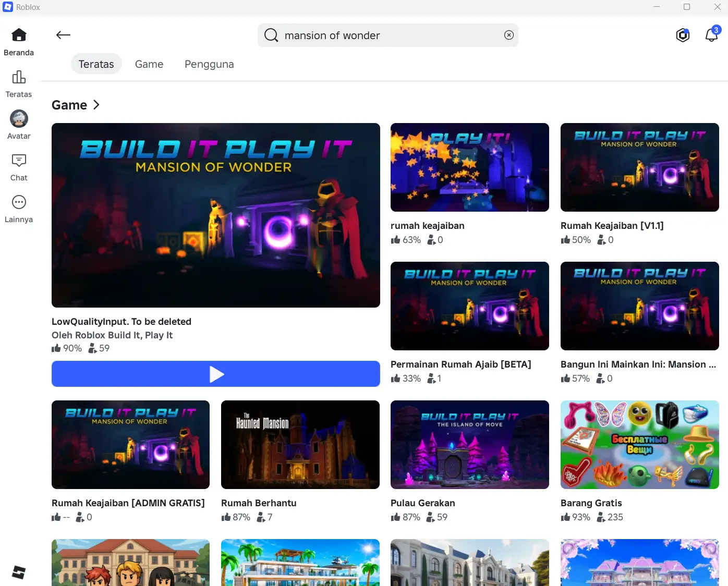Viewport: 728px width, 586px height.
Task: Open the Beranda home icon
Action: click(19, 35)
